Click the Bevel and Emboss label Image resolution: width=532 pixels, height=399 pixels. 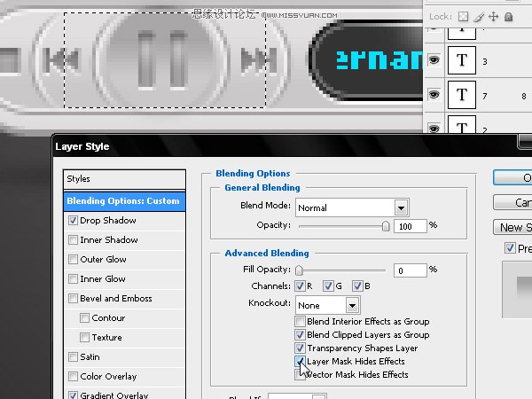pos(116,299)
